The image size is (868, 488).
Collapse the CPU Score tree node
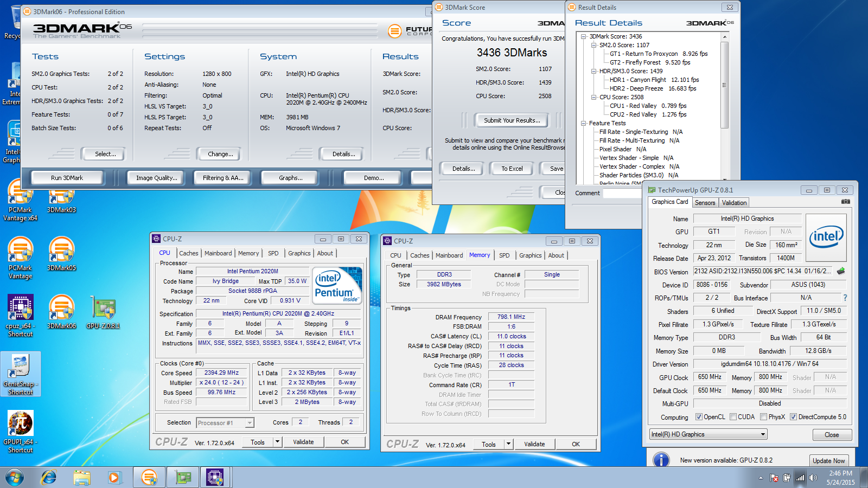(x=594, y=97)
